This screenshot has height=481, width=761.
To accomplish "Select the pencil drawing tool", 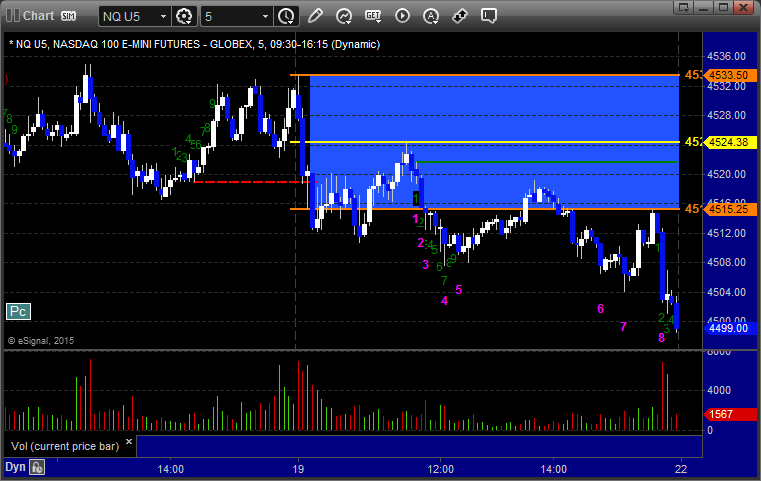I will [315, 16].
